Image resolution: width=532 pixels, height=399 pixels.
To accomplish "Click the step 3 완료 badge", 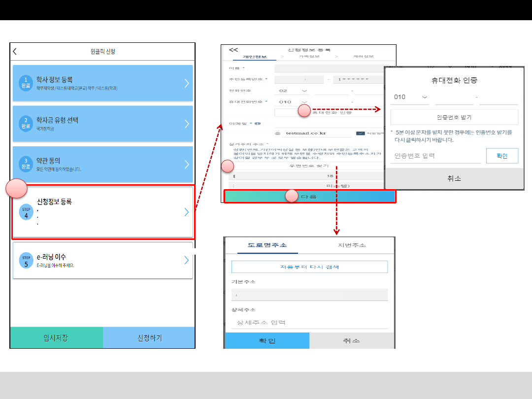I will [x=26, y=164].
